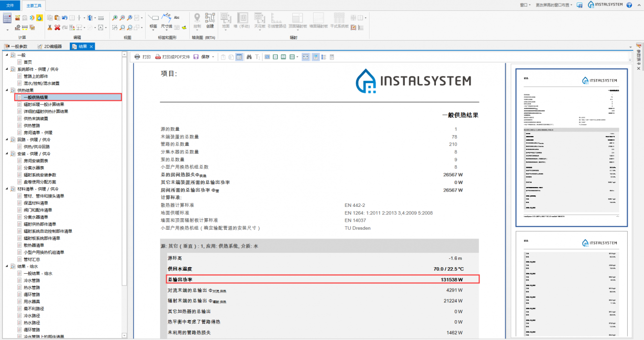
Task: Click the blue help question mark icon
Action: [x=629, y=5]
